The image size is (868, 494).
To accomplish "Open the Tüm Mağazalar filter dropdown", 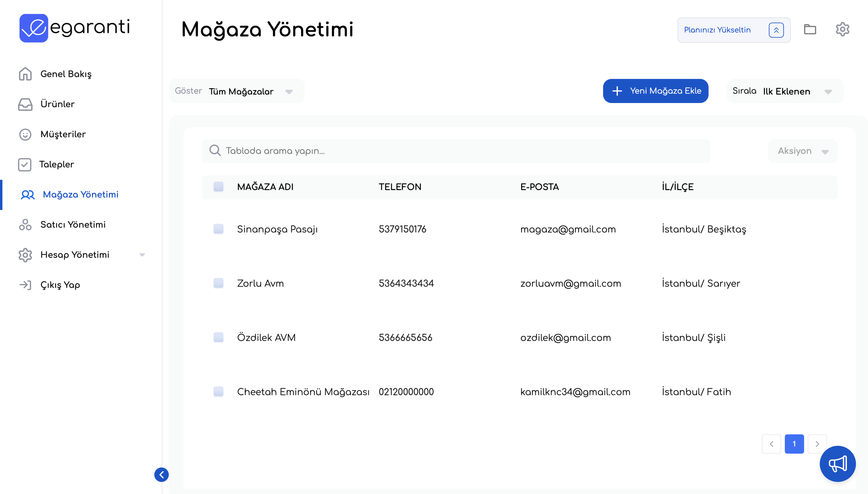I will (250, 91).
